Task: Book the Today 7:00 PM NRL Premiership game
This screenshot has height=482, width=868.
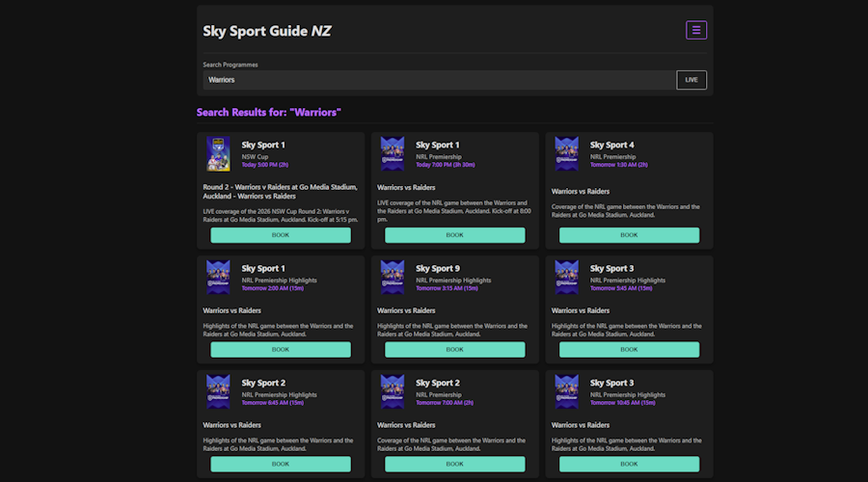Action: pyautogui.click(x=454, y=235)
